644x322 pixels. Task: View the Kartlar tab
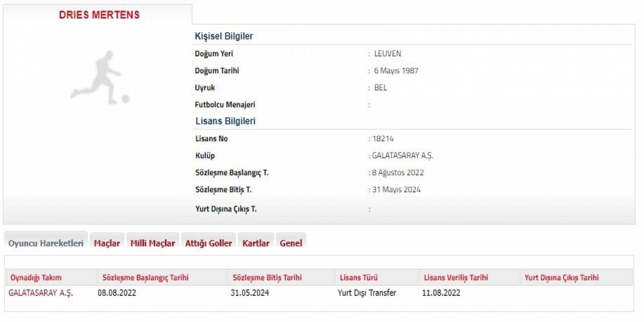pyautogui.click(x=256, y=242)
